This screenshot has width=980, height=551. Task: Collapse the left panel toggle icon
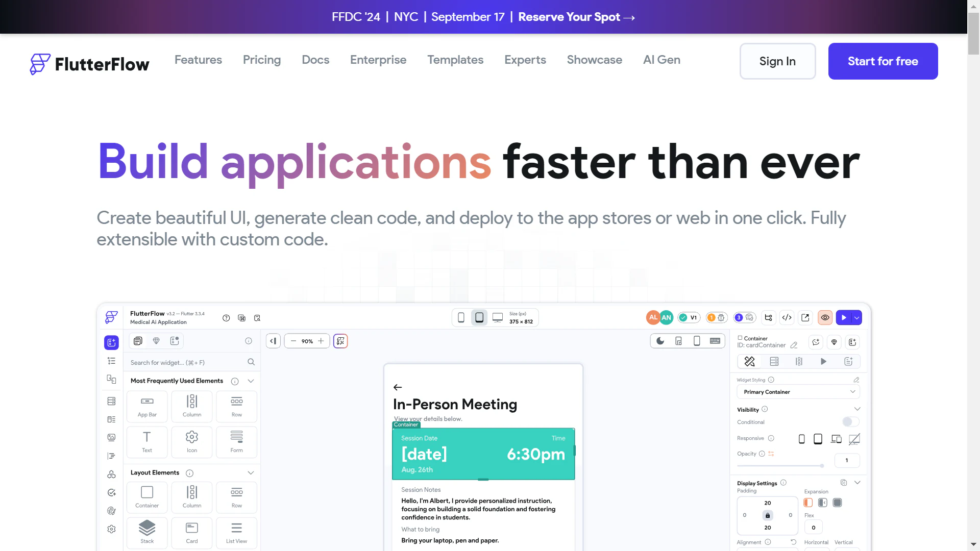273,341
